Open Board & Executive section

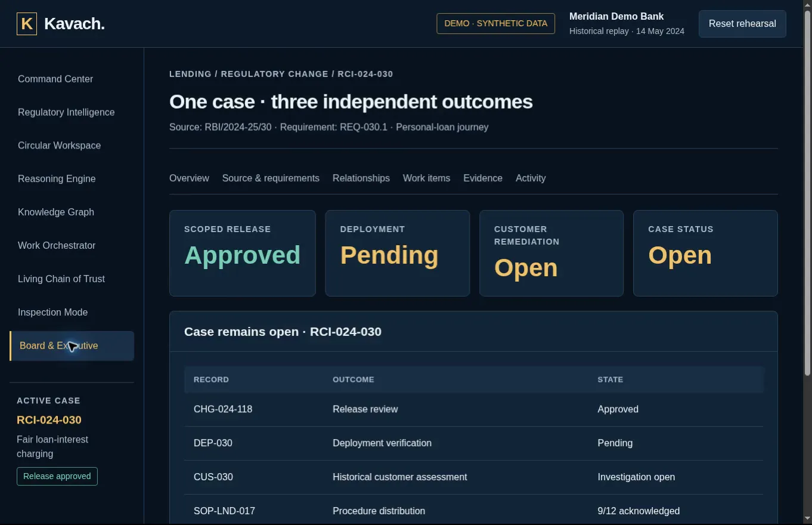72,346
